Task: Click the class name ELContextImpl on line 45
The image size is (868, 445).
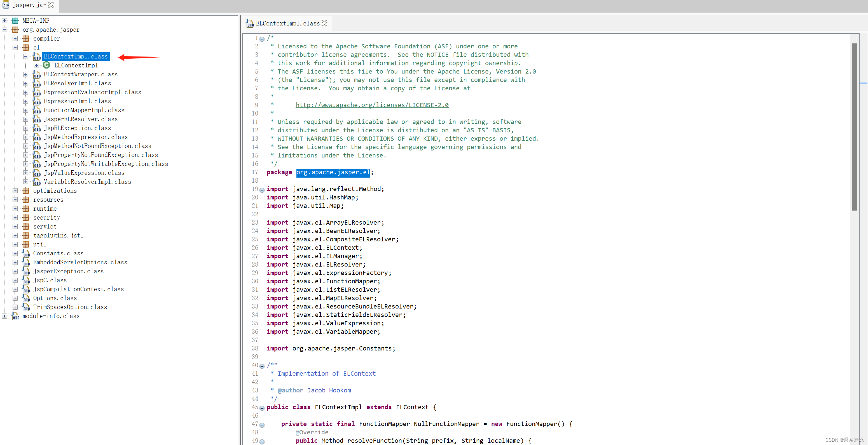Action: pyautogui.click(x=338, y=407)
